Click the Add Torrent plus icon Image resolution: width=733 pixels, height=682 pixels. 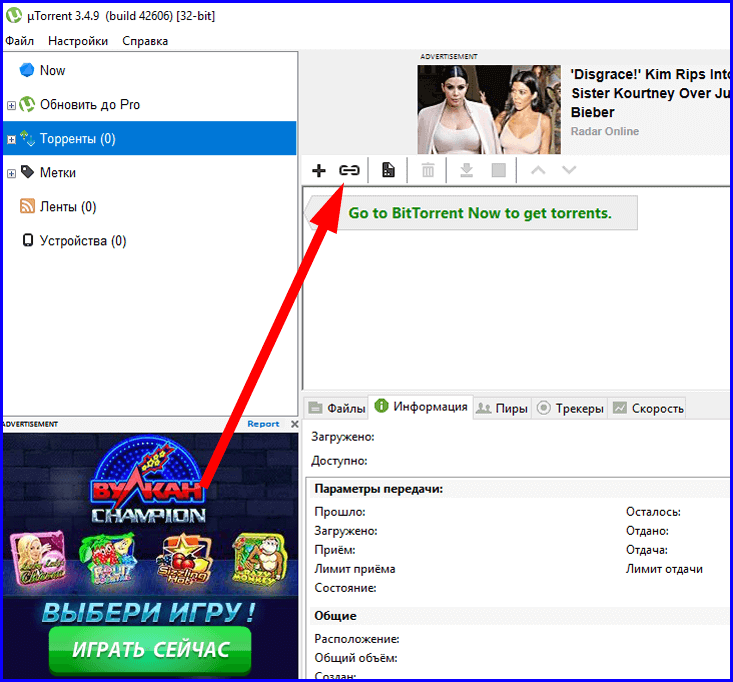[319, 170]
